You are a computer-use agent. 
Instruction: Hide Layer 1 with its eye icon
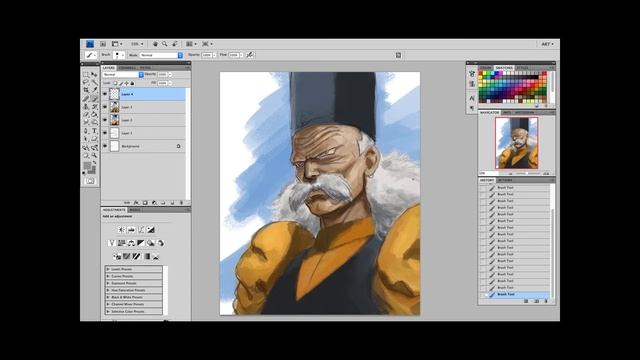105,133
